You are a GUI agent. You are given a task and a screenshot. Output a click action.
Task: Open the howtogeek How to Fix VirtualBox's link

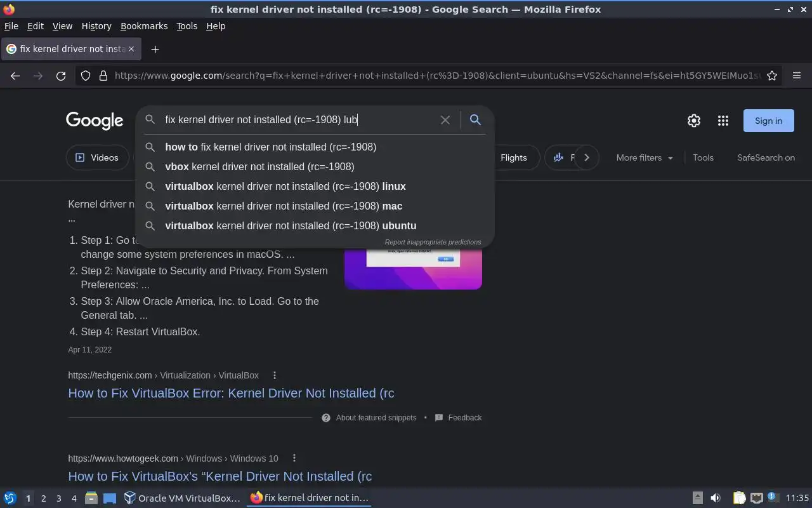(220, 476)
